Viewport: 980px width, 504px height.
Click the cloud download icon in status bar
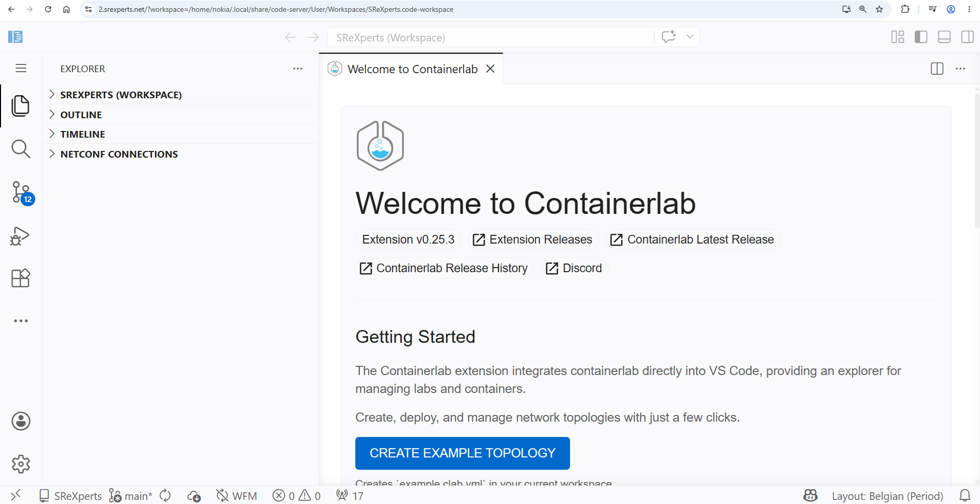tap(194, 496)
